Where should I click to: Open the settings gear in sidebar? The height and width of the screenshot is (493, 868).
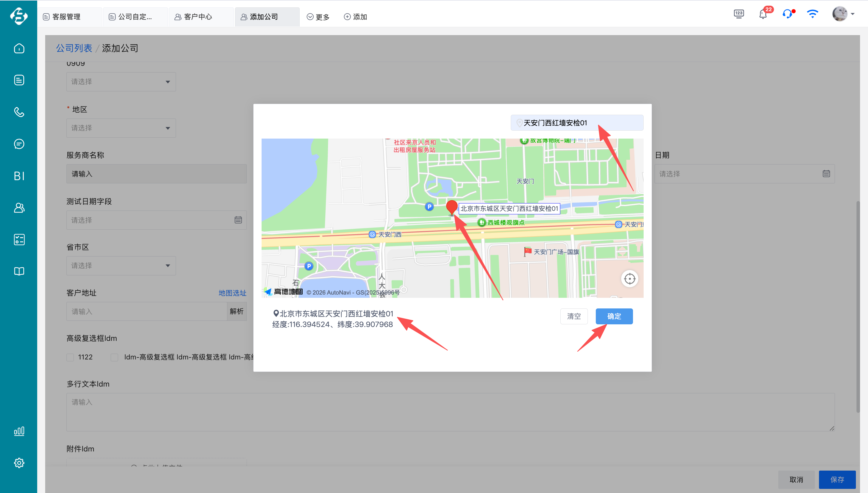pyautogui.click(x=19, y=463)
